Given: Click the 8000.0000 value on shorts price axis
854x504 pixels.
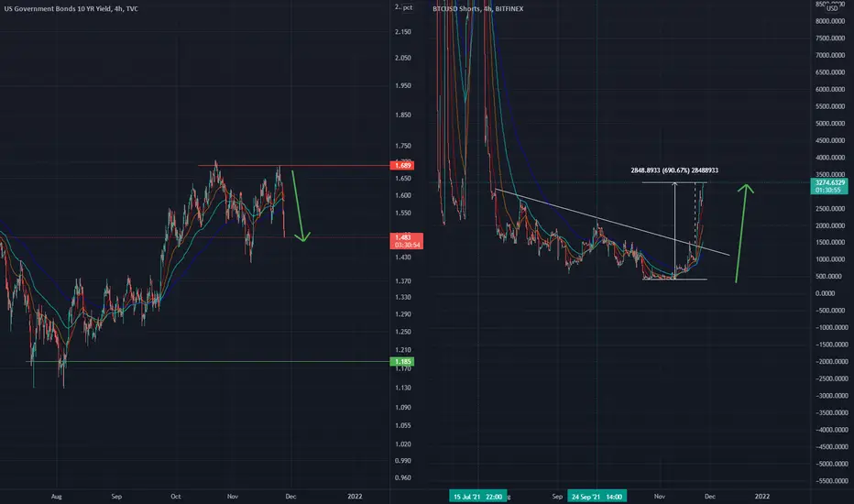Looking at the screenshot, I should (830, 21).
